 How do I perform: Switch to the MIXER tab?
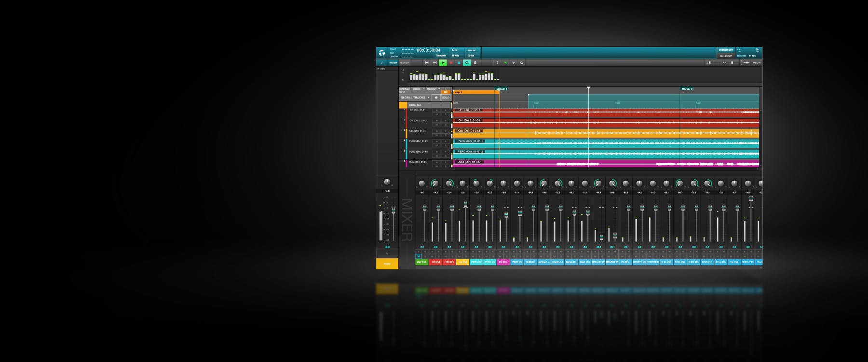pyautogui.click(x=393, y=63)
